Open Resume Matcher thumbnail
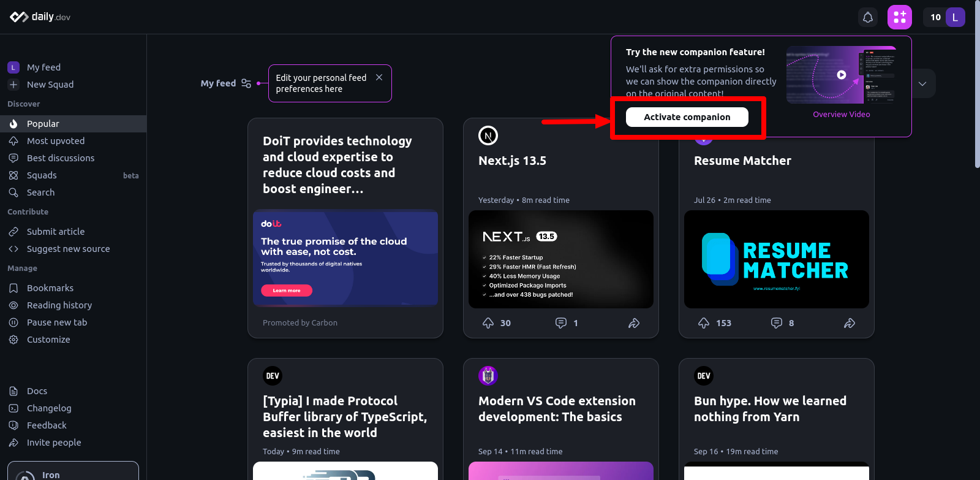Image resolution: width=980 pixels, height=480 pixels. [777, 259]
